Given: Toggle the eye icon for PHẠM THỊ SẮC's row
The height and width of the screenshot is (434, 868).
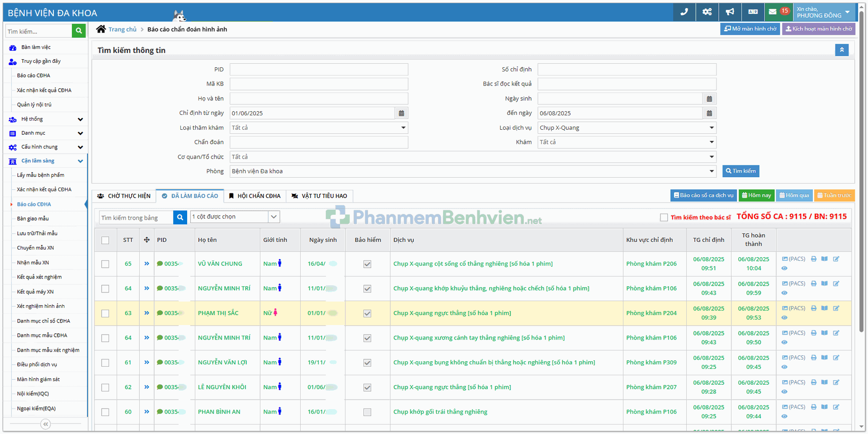Looking at the screenshot, I should coord(784,318).
